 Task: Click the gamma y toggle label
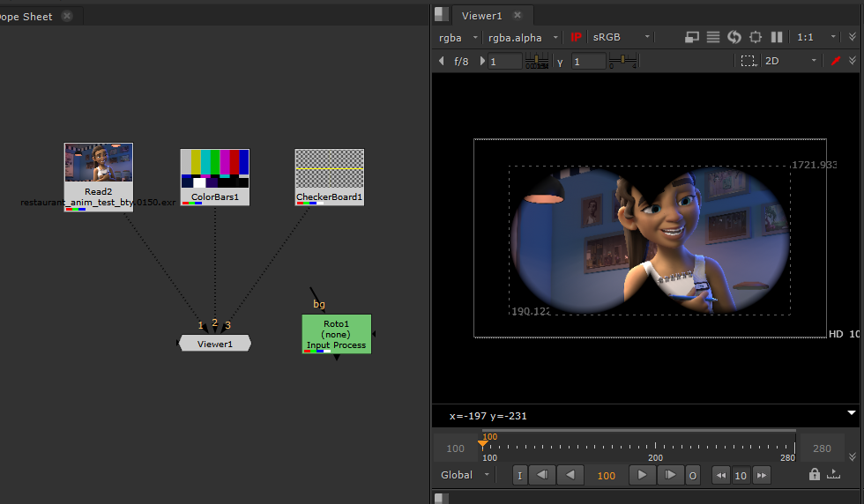(x=560, y=62)
